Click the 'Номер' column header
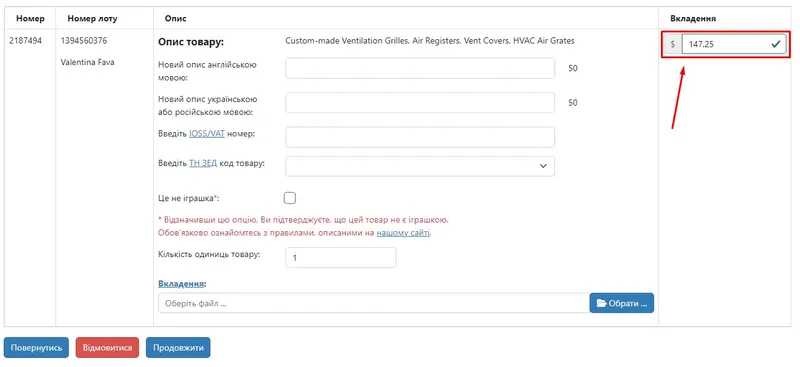800x367 pixels. click(31, 19)
